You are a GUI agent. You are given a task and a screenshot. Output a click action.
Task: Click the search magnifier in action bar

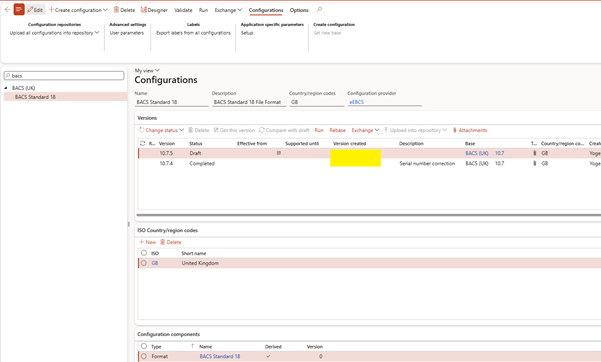click(319, 10)
